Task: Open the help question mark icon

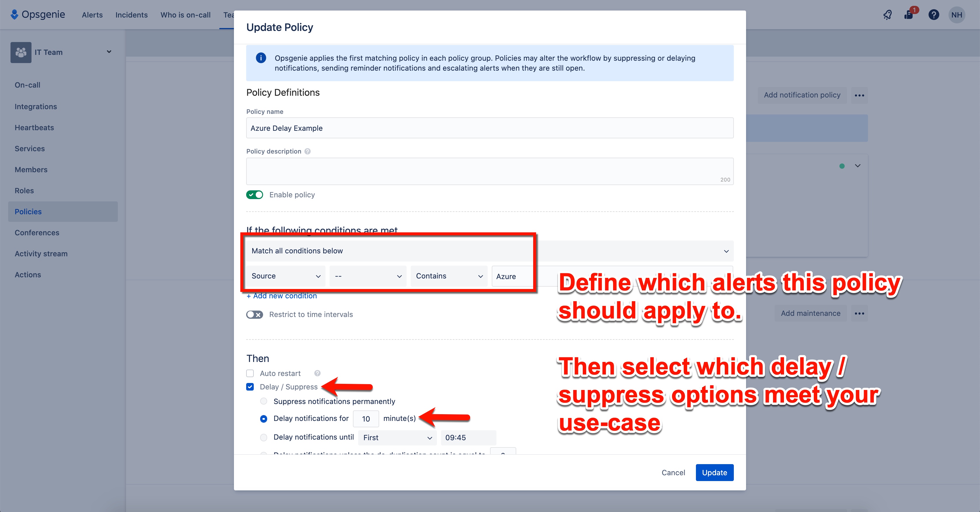Action: [934, 15]
